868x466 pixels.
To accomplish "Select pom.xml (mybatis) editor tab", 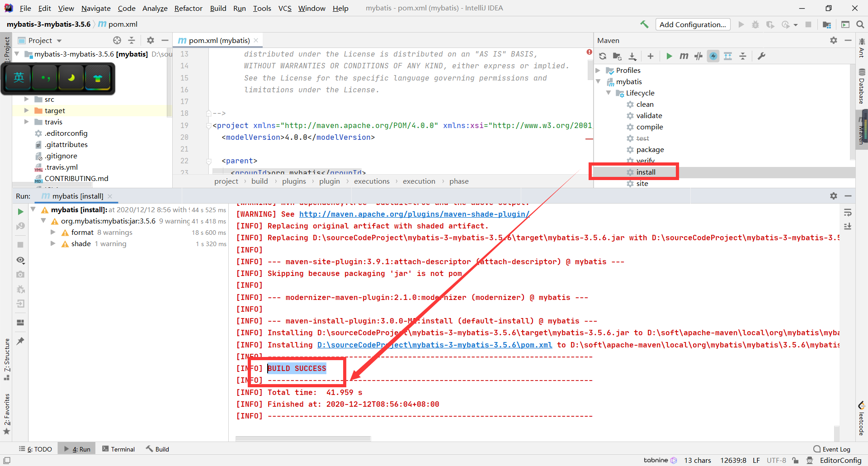I will 219,40.
